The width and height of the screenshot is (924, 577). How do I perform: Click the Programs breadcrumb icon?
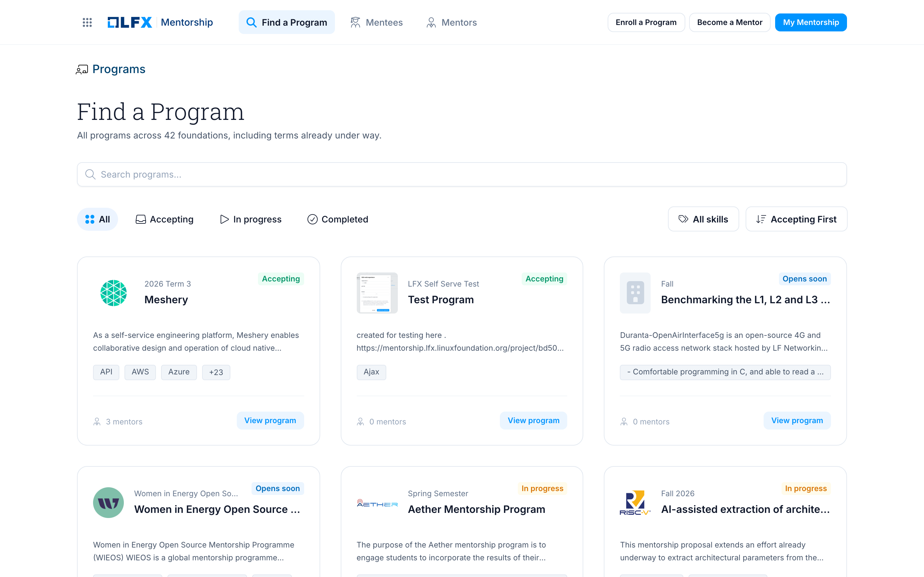tap(82, 70)
